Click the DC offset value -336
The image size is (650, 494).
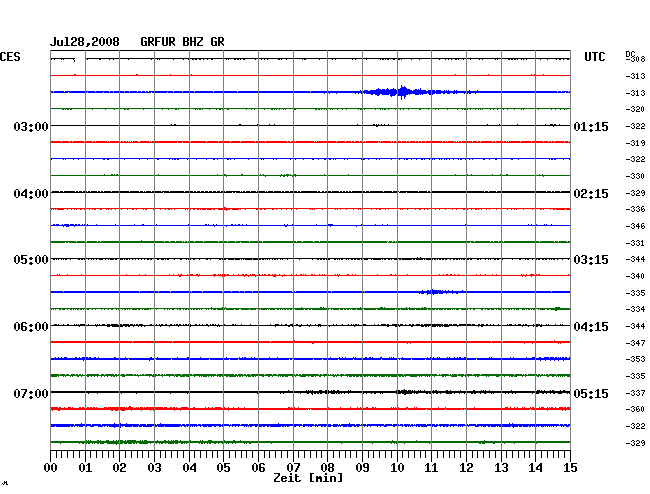pyautogui.click(x=635, y=209)
